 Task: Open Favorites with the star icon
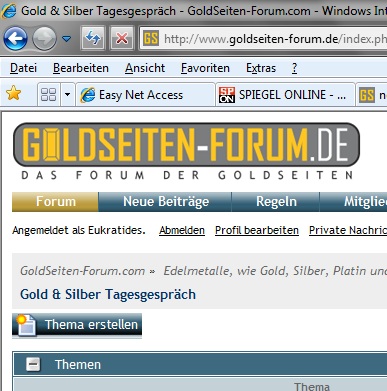[14, 93]
